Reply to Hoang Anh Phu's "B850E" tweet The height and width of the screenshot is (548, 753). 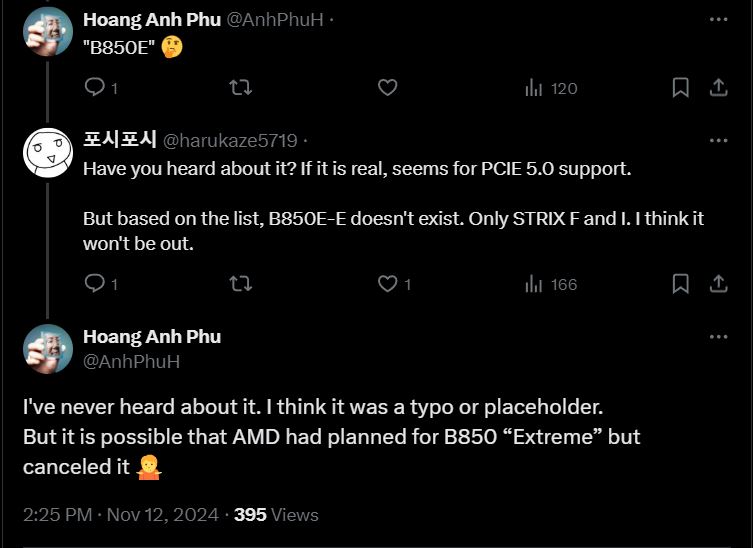(95, 88)
